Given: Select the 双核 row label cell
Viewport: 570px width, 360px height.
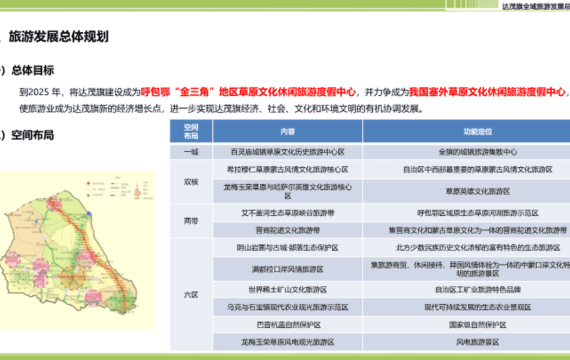Looking at the screenshot, I should 191,182.
